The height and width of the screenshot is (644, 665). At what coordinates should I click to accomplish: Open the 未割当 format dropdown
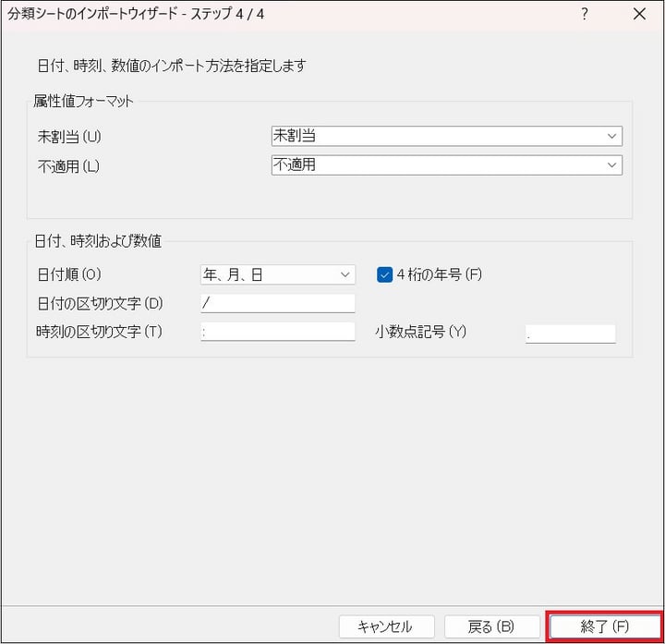tap(446, 136)
